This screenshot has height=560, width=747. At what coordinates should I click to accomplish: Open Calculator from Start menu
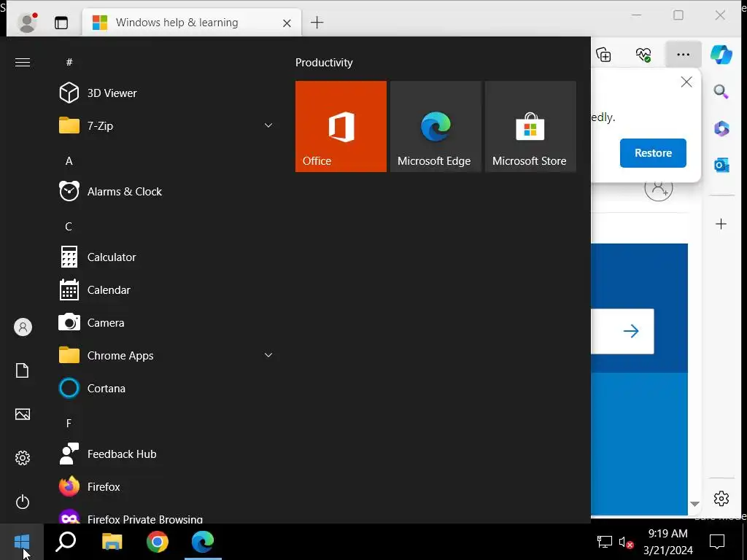(x=167, y=257)
